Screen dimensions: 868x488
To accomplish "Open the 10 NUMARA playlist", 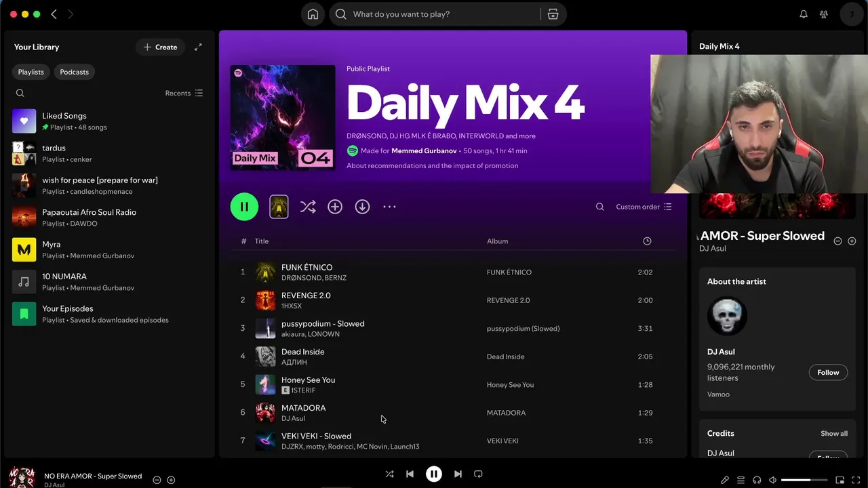I will coord(108,281).
